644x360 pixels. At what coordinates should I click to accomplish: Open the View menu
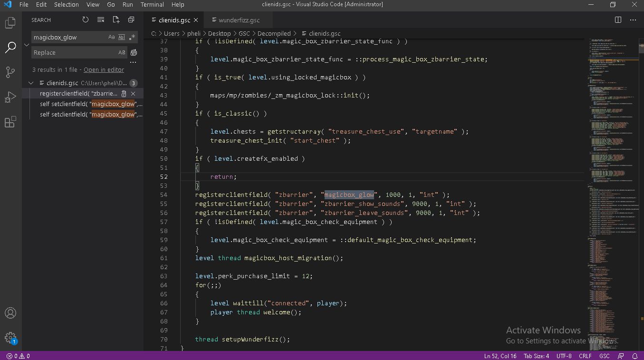93,4
